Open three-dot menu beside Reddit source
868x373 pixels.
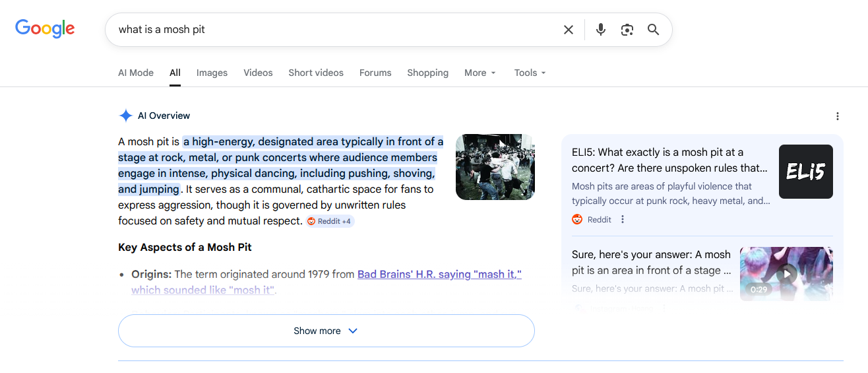click(623, 220)
